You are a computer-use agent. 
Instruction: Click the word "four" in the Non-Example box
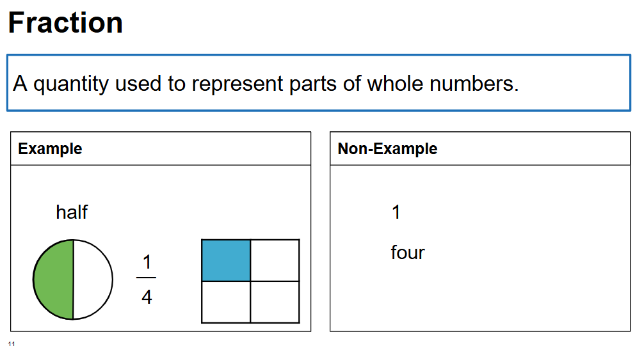[x=408, y=253]
